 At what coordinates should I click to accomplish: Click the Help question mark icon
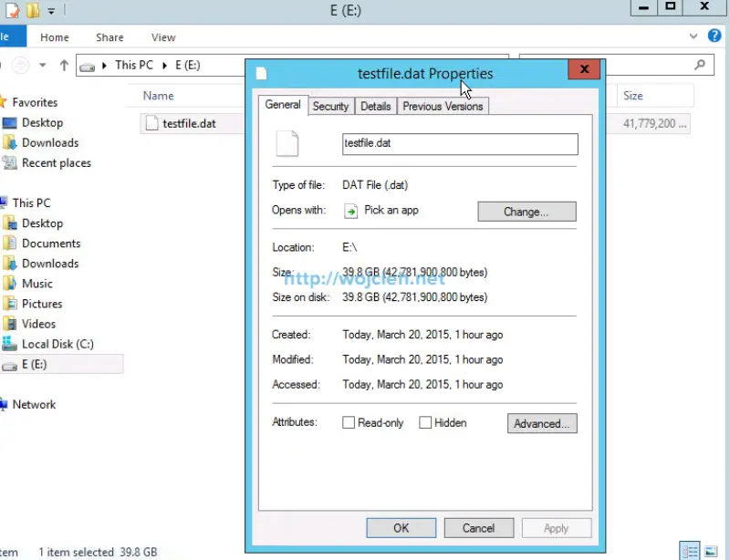pyautogui.click(x=714, y=36)
